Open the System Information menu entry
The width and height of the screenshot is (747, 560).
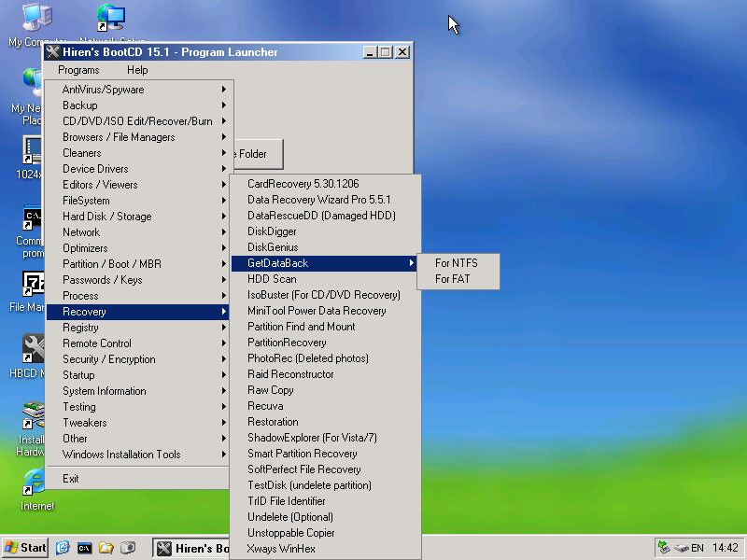coord(137,391)
